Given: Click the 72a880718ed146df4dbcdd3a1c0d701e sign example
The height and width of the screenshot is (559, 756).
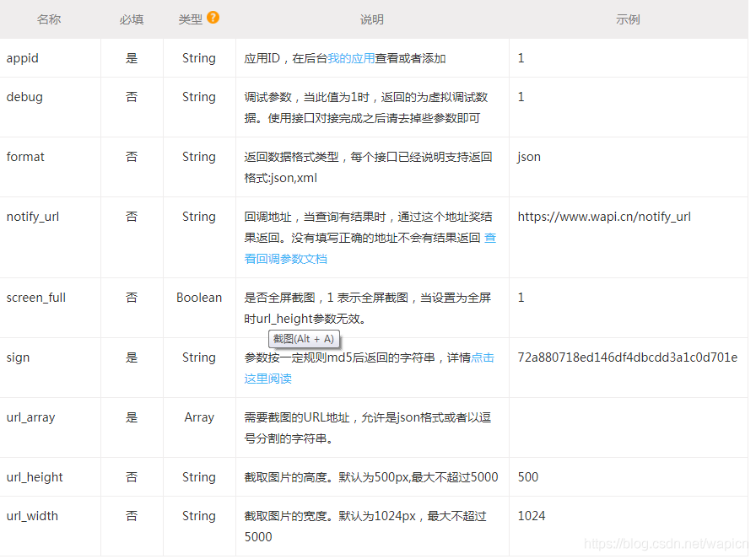Looking at the screenshot, I should point(627,357).
